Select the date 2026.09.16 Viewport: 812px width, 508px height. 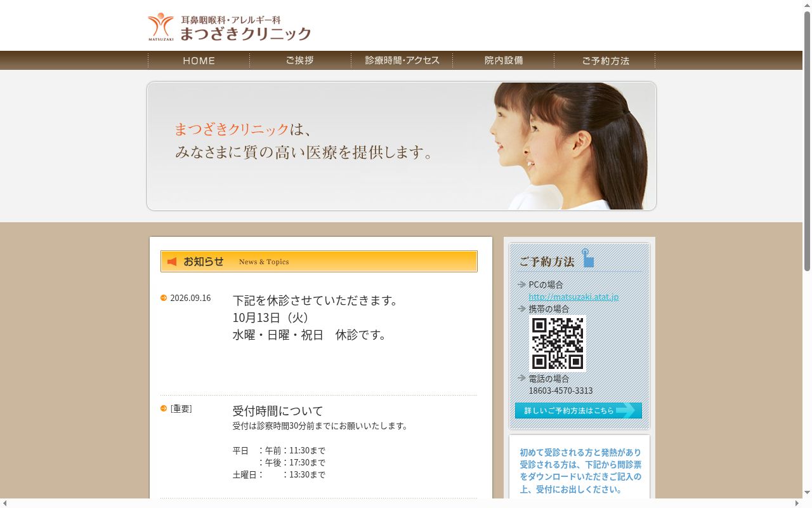tap(190, 298)
